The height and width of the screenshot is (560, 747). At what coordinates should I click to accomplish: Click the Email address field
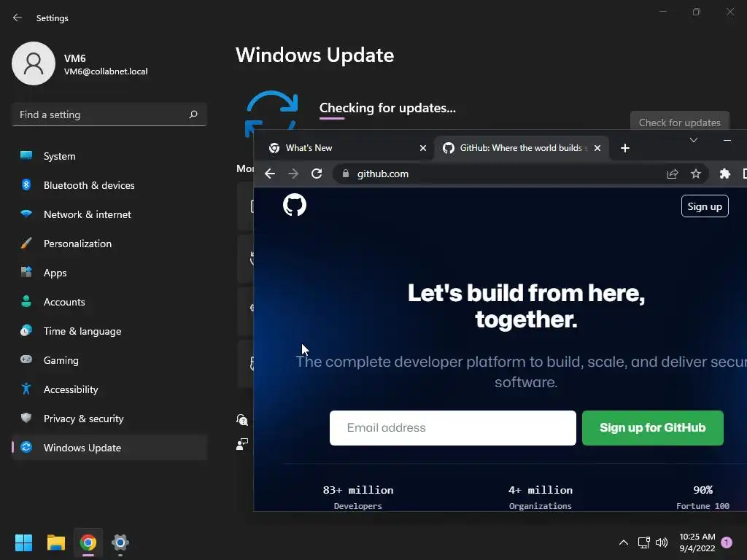[452, 427]
